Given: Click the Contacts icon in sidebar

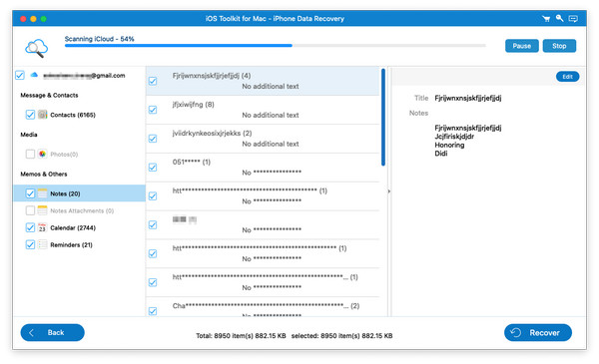Looking at the screenshot, I should [x=42, y=114].
